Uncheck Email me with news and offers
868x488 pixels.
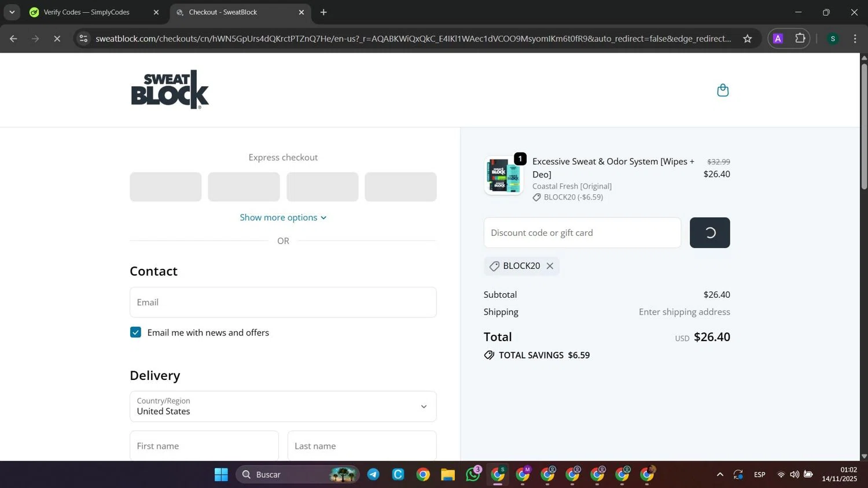[x=135, y=332]
